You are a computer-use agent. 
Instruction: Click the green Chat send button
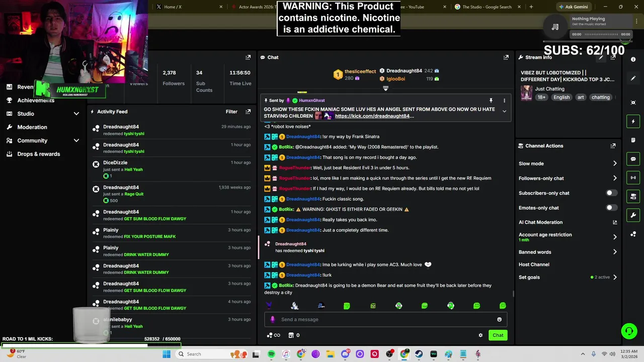(498, 335)
